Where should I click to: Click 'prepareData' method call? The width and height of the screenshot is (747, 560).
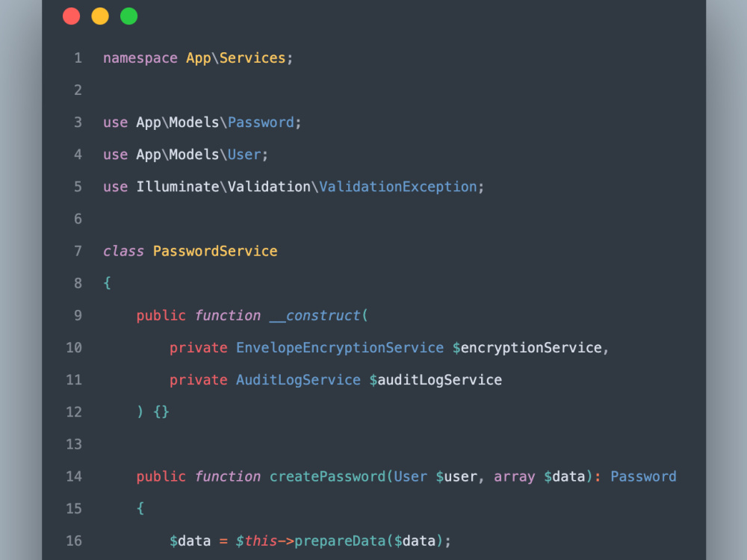tap(340, 541)
